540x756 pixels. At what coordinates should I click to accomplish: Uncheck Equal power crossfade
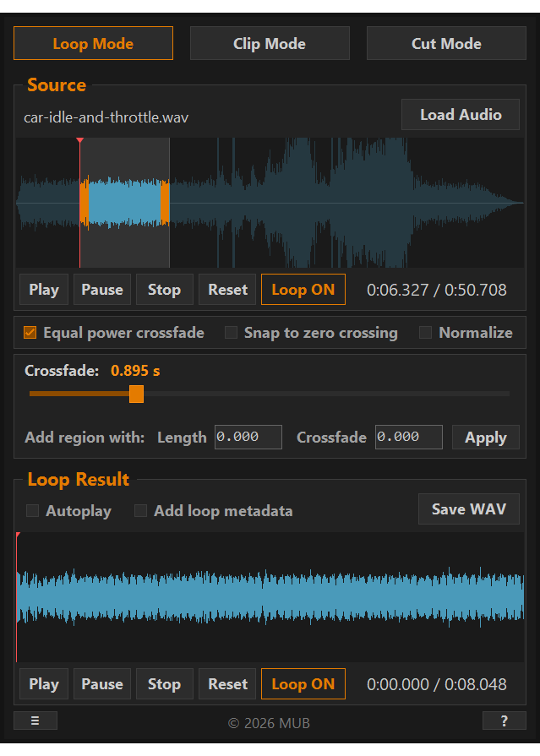click(x=30, y=332)
